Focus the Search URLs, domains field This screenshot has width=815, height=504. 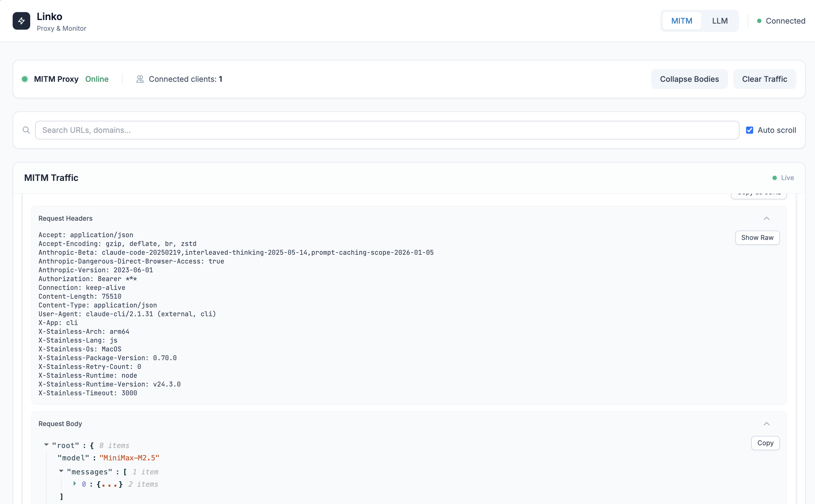click(387, 130)
